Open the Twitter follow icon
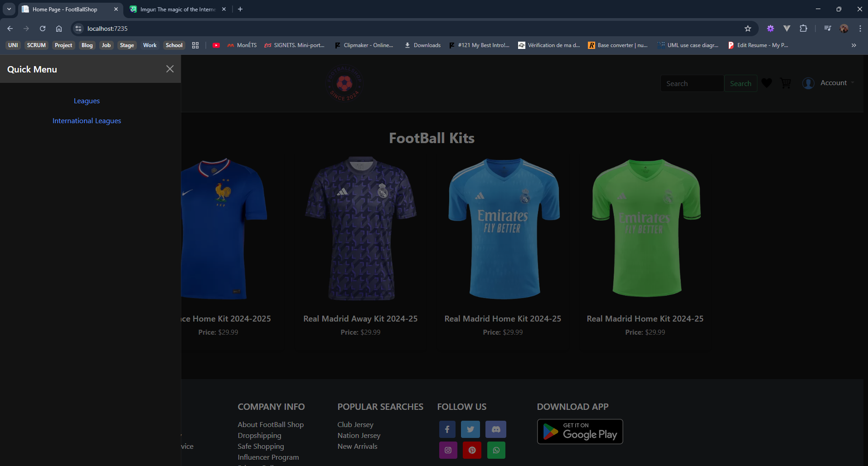This screenshot has width=868, height=466. pyautogui.click(x=470, y=429)
